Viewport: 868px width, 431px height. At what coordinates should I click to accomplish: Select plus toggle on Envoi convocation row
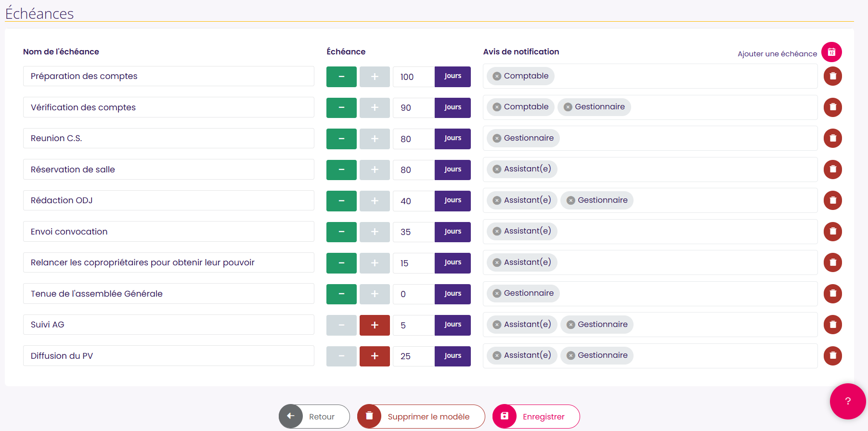tap(375, 232)
